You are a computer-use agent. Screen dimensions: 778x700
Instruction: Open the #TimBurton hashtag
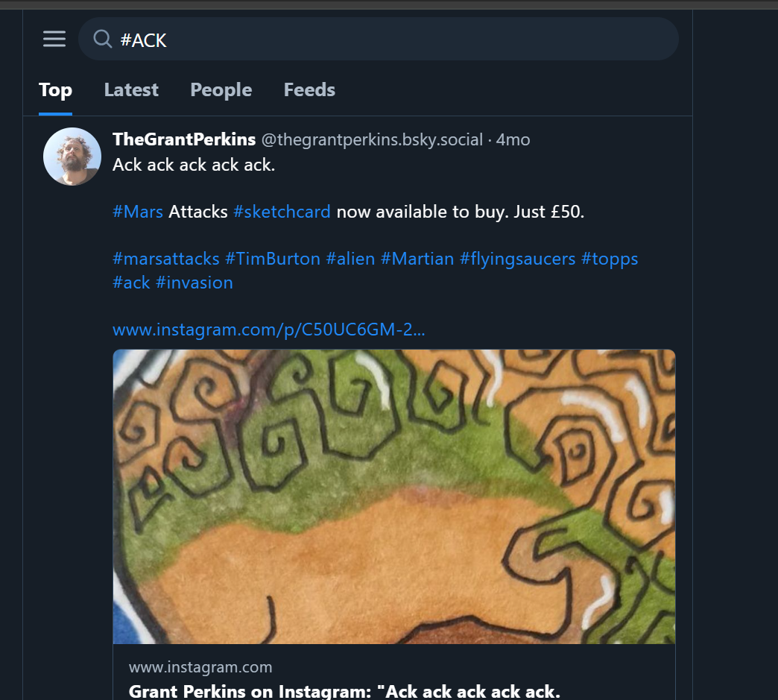click(x=272, y=259)
